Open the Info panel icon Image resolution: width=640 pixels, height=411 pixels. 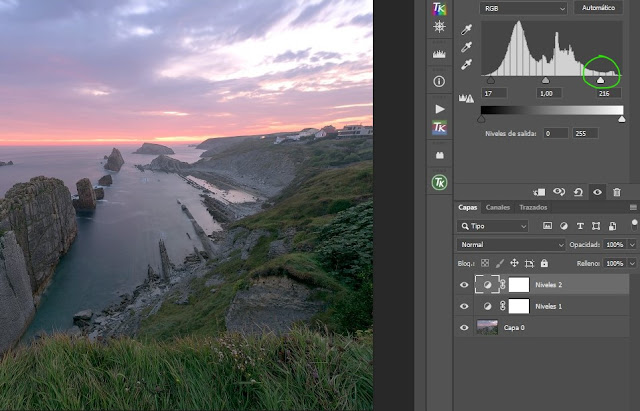(x=439, y=82)
